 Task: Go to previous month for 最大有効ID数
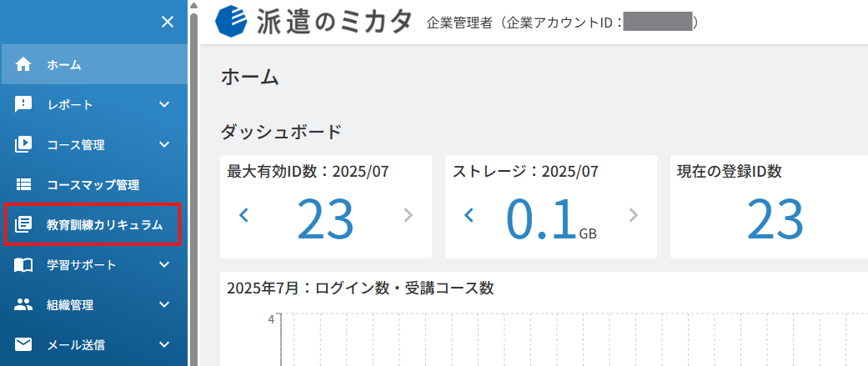click(x=243, y=215)
